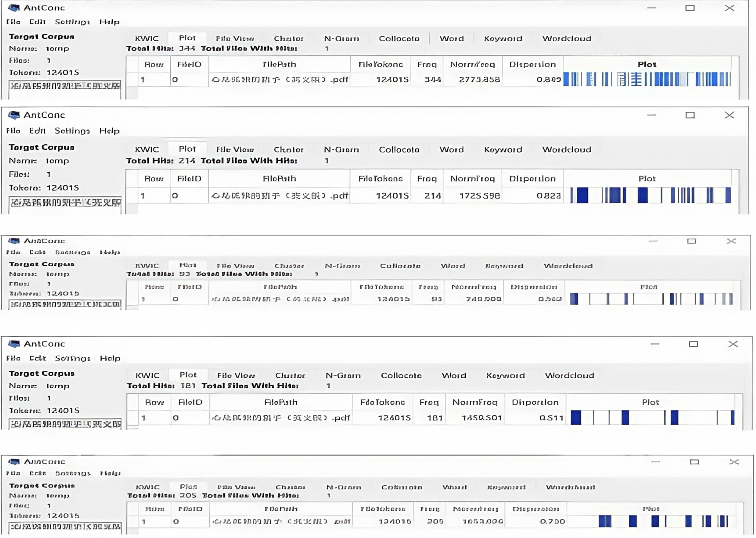The width and height of the screenshot is (756, 538).
Task: Click the AntConc icon in the 181-hits window
Action: [14, 344]
